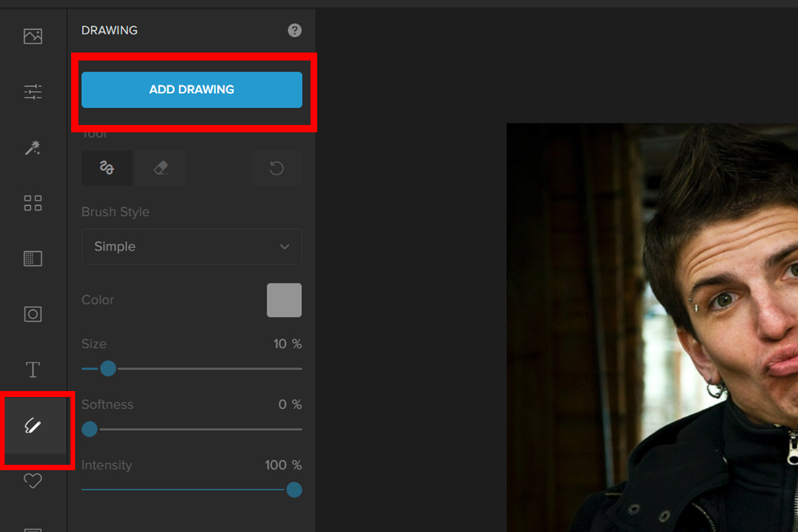The width and height of the screenshot is (798, 532).
Task: Open the brush Color swatch
Action: [x=284, y=300]
